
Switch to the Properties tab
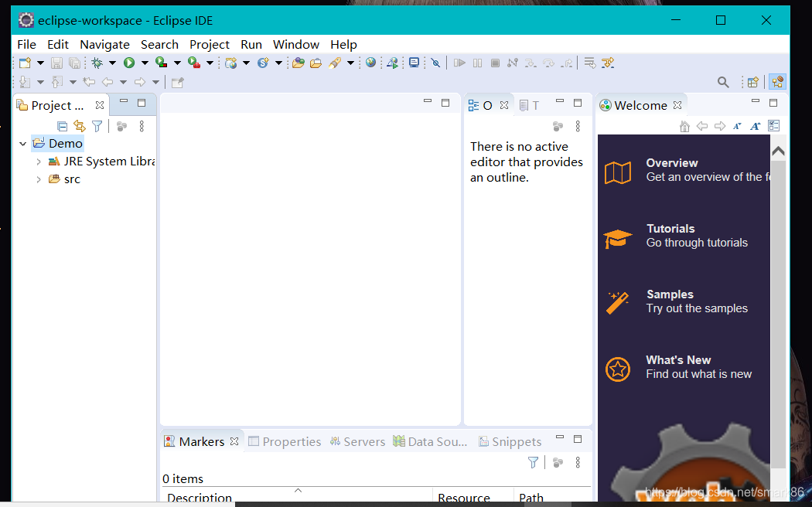click(x=285, y=442)
